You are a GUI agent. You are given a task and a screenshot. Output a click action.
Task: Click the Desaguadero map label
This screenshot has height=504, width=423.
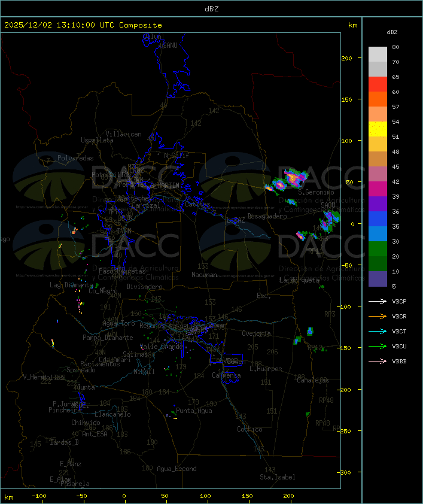tap(267, 216)
